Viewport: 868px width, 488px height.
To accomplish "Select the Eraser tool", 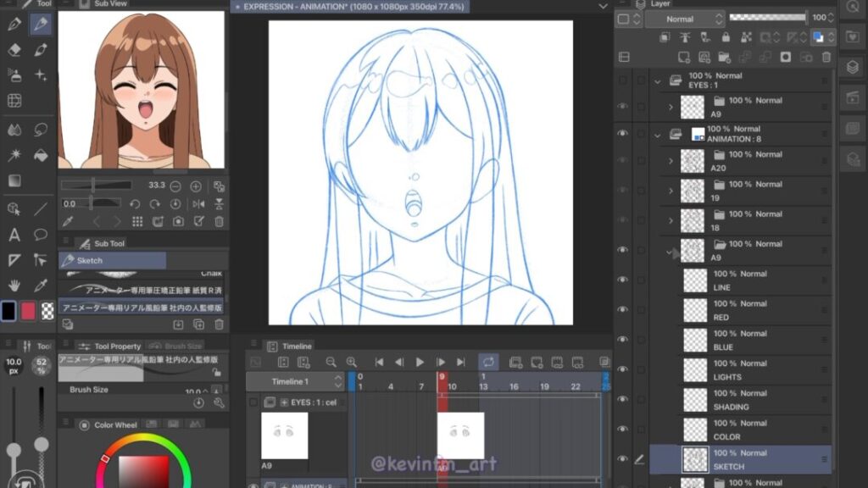I will click(x=14, y=50).
